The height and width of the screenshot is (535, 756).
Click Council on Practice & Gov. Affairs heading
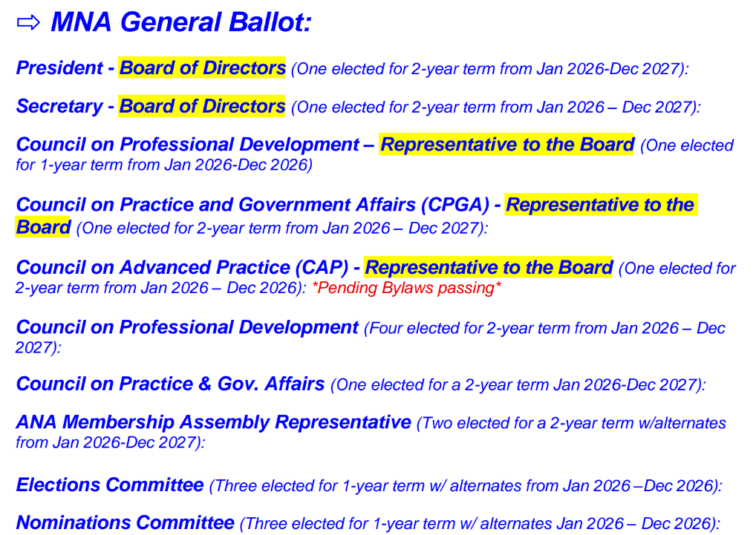click(170, 384)
